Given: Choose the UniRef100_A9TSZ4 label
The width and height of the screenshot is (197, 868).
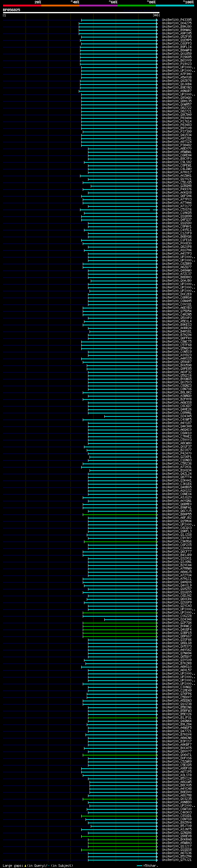Looking at the screenshot, I should coord(176,142).
